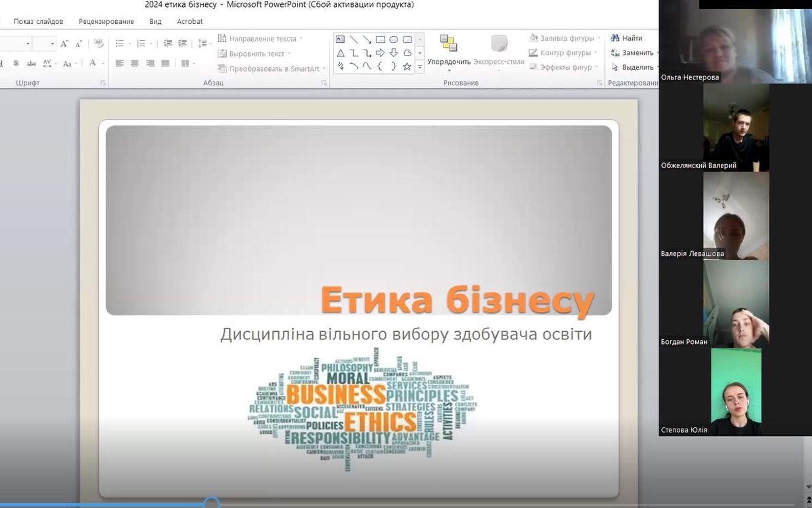
Task: Select the star shape in shapes gallery
Action: pyautogui.click(x=407, y=67)
